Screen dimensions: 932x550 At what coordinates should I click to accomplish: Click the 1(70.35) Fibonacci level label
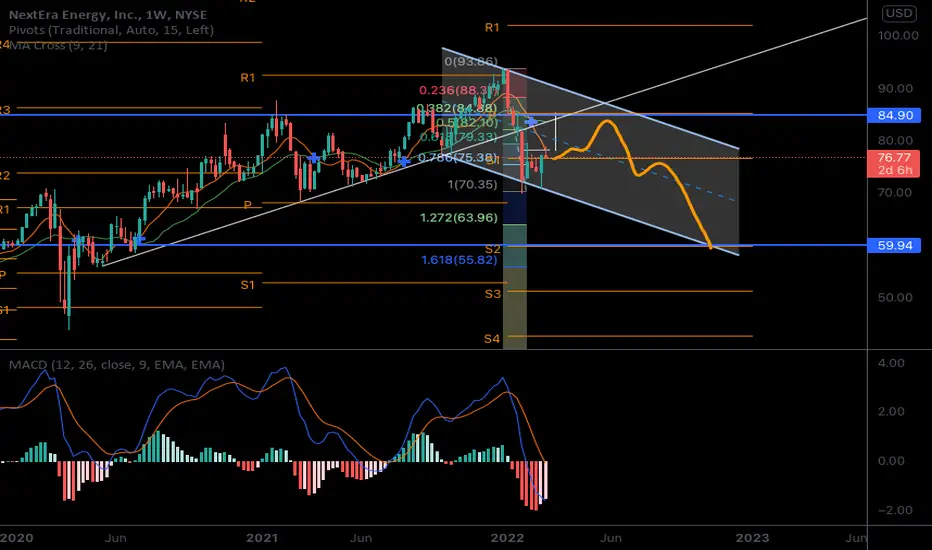(x=473, y=184)
